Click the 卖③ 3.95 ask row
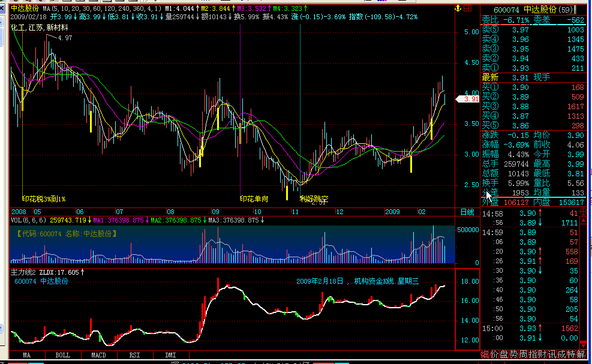 pos(533,49)
